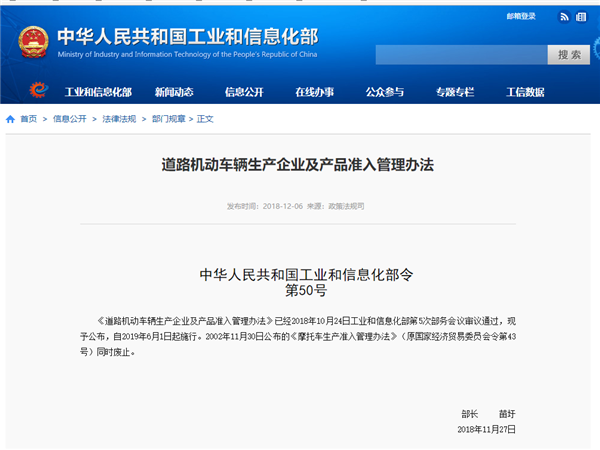This screenshot has width=600, height=450.
Task: Open 信息公开 navigation menu
Action: point(244,92)
